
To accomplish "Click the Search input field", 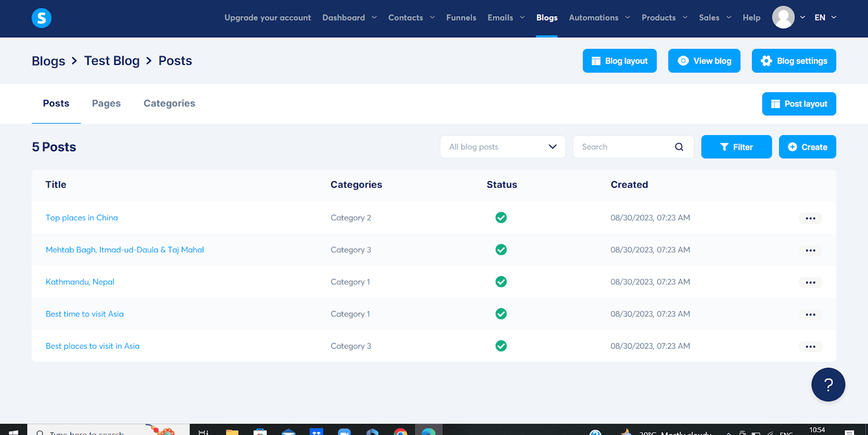I will coord(624,147).
